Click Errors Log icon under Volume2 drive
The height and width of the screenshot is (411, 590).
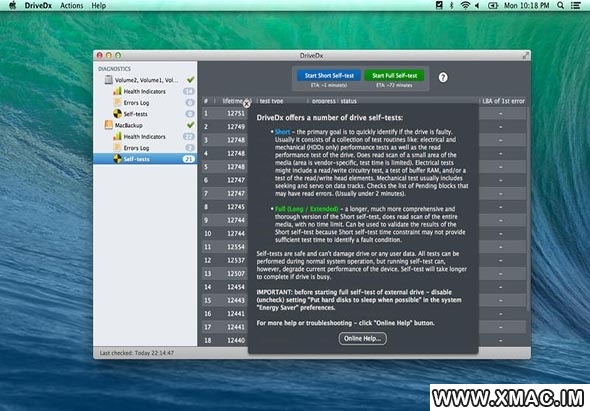point(117,102)
